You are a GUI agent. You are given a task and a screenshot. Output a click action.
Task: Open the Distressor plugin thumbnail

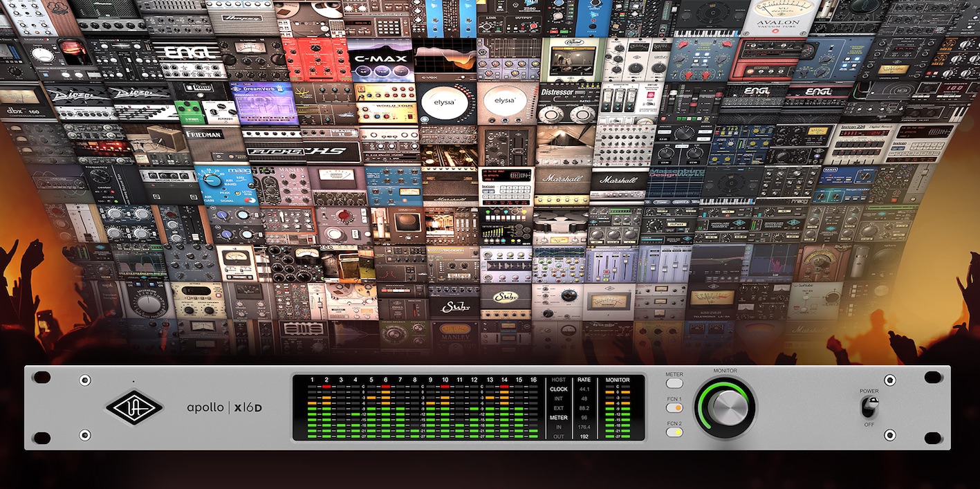click(x=568, y=104)
